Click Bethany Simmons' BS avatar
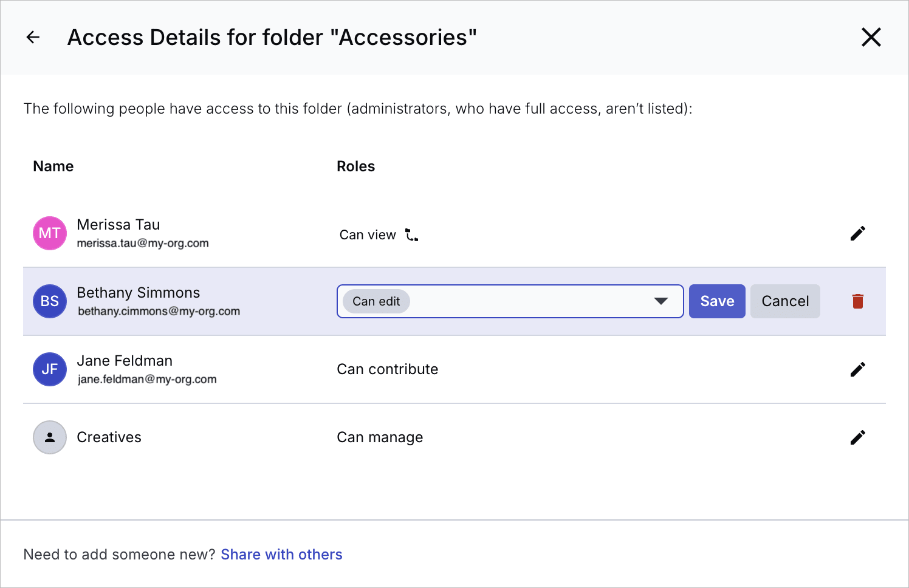Screen dimensions: 909x588 tap(50, 301)
